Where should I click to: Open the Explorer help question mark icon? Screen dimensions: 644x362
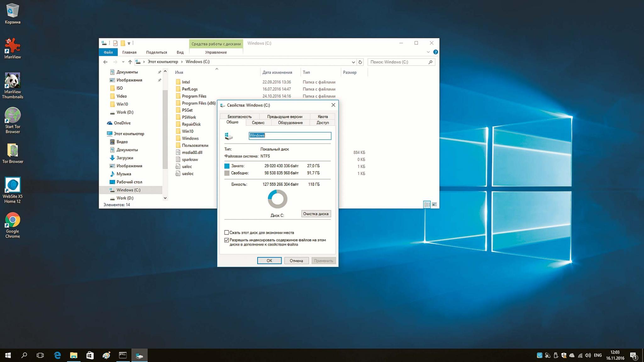tap(436, 52)
